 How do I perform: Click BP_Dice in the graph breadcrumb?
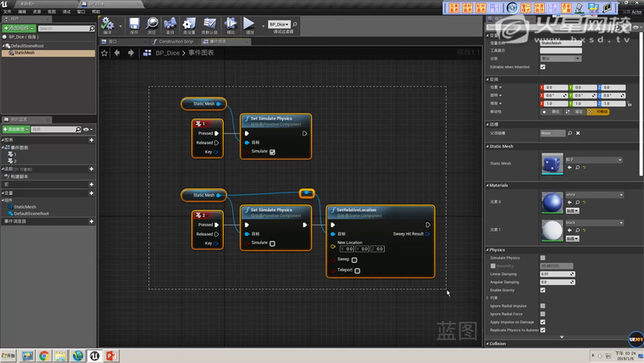click(168, 53)
